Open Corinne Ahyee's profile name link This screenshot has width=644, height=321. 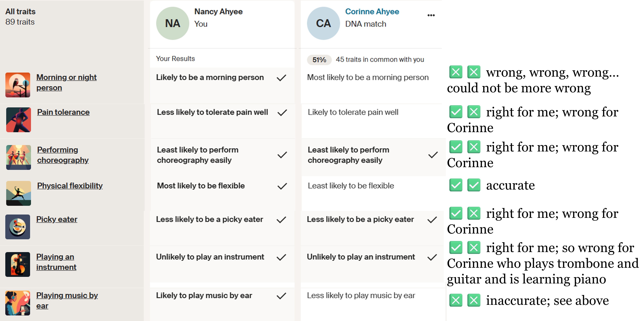pos(372,12)
